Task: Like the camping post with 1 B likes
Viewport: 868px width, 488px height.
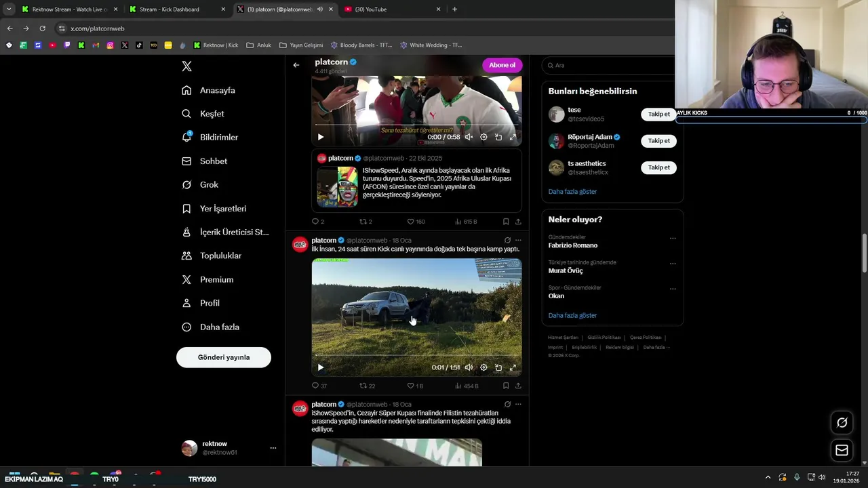Action: (x=415, y=386)
